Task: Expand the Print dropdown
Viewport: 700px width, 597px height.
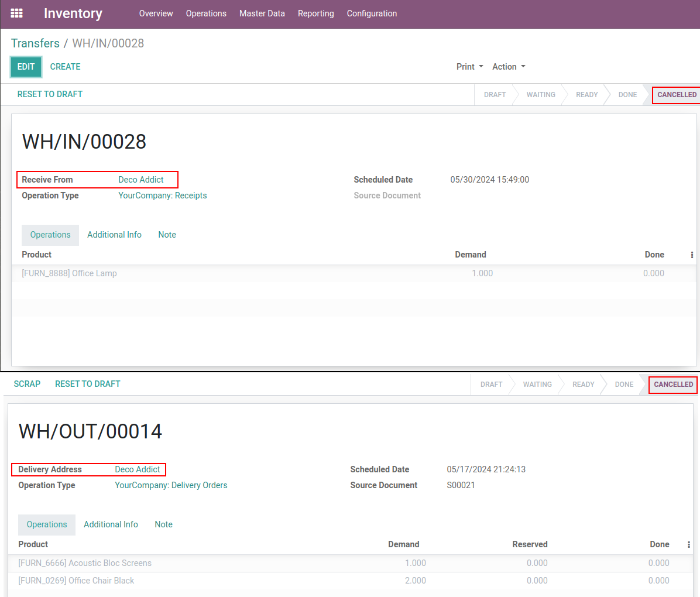Action: (x=469, y=67)
